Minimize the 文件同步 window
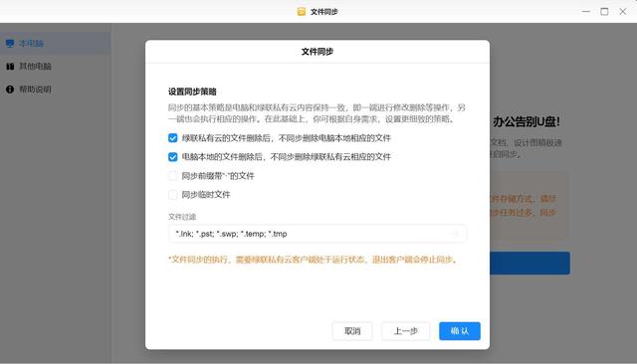 tap(586, 12)
